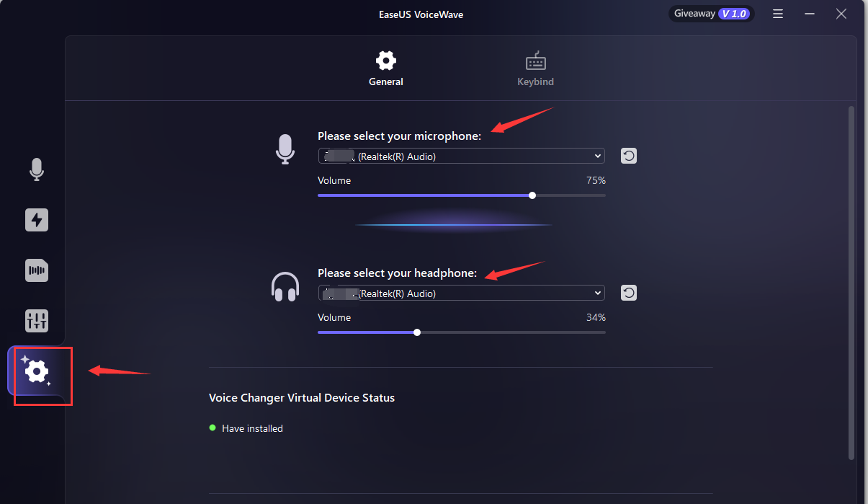Select the microphone icon in the sidebar
Image resolution: width=868 pixels, height=504 pixels.
37,169
